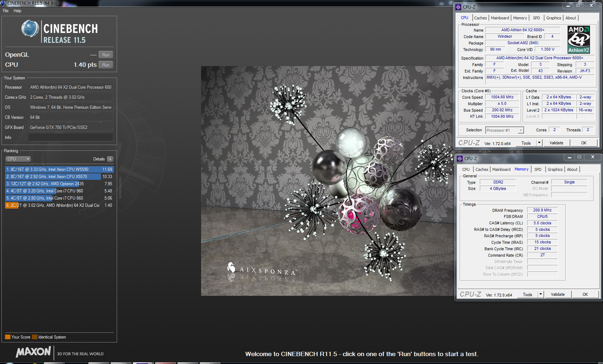Switch to Graphics tab in top CPU-Z window
This screenshot has height=364, width=603.
[553, 18]
